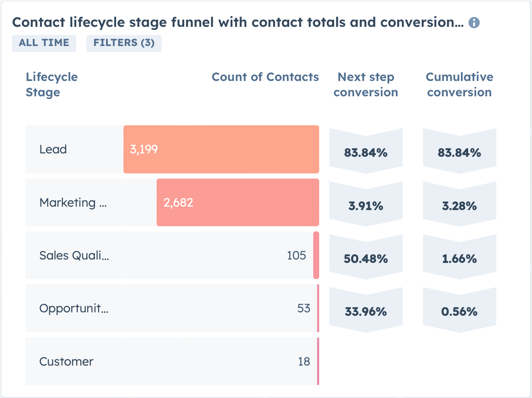
Task: Click the 33.96% conversion chevron
Action: click(x=366, y=311)
